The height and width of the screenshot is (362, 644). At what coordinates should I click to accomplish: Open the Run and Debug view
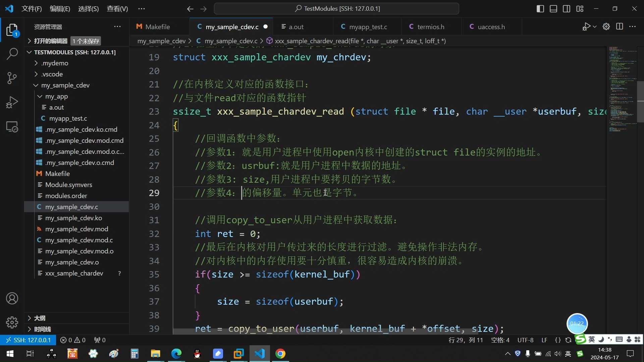pyautogui.click(x=12, y=102)
